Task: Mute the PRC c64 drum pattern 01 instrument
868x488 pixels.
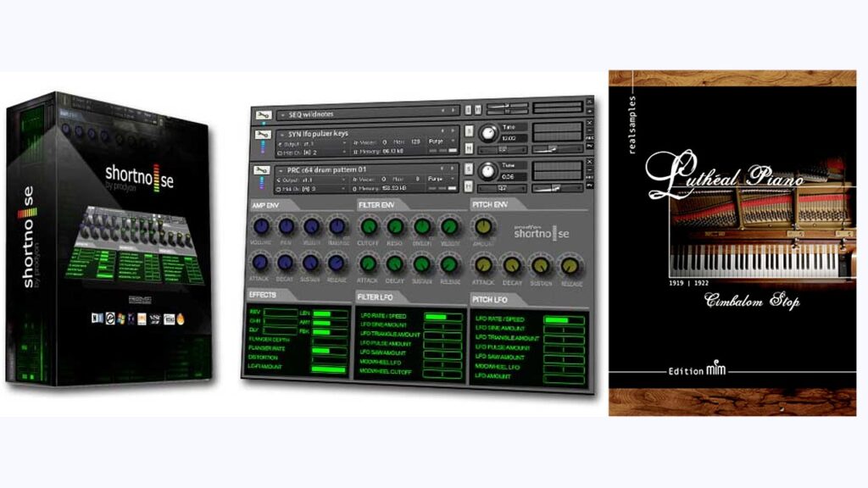Action: coord(469,187)
